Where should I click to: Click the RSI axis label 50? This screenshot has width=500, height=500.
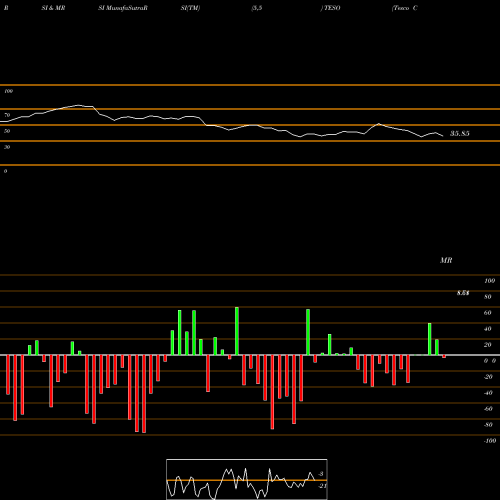[7, 131]
